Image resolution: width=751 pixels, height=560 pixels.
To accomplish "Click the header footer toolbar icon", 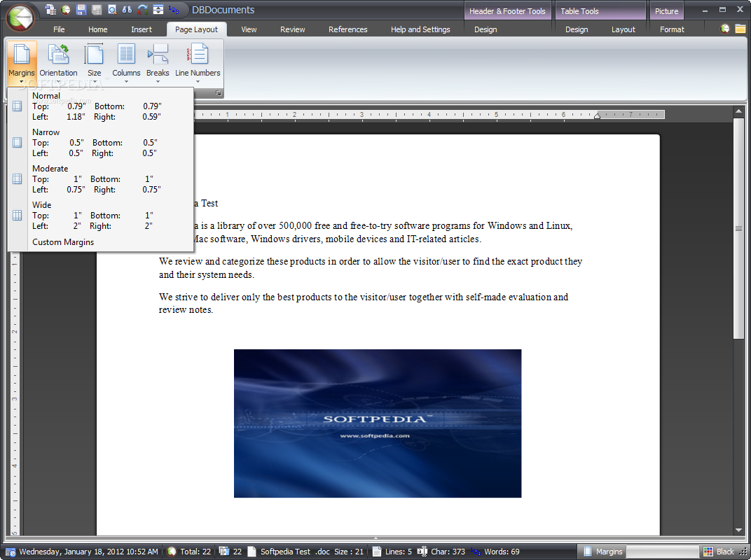I will click(x=158, y=9).
